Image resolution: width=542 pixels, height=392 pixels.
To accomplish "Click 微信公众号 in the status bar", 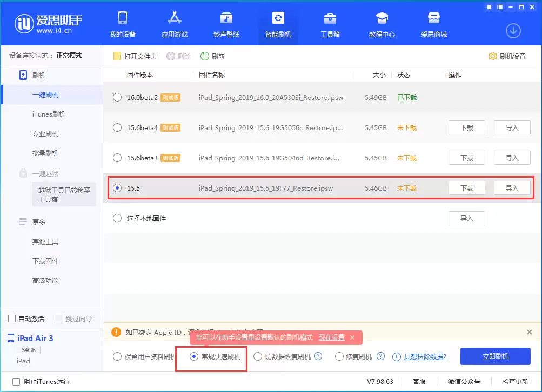I will (464, 382).
